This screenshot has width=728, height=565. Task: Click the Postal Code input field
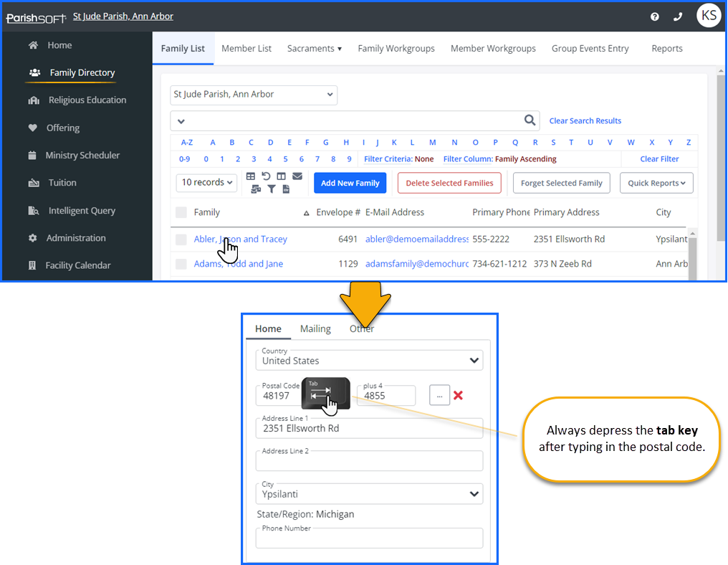(x=279, y=395)
